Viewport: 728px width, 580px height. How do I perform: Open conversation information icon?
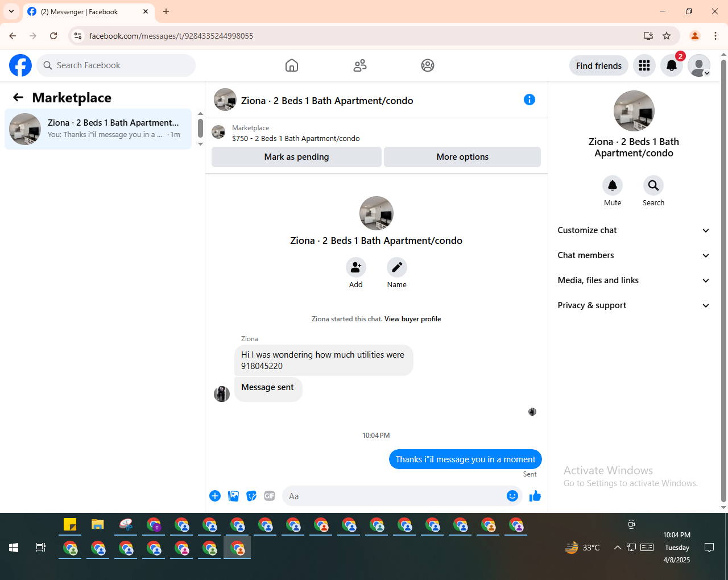click(x=530, y=100)
